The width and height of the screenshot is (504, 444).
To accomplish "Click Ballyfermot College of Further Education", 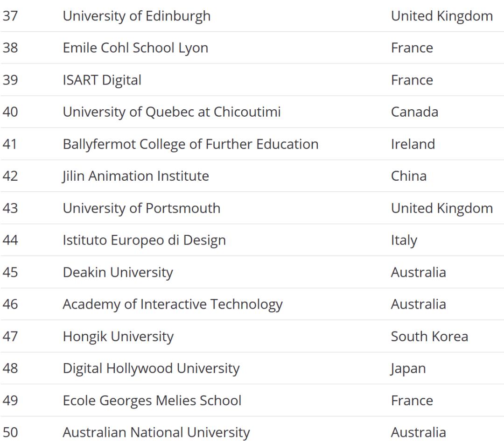I will pyautogui.click(x=190, y=144).
